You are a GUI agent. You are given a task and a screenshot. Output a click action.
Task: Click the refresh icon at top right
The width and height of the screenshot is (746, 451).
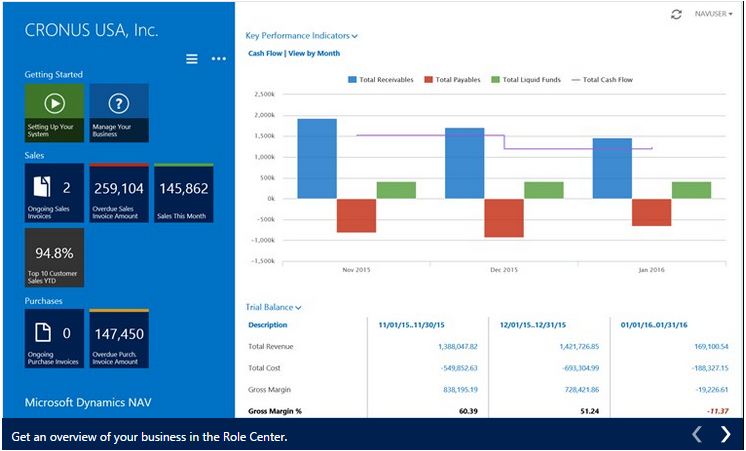pos(677,14)
